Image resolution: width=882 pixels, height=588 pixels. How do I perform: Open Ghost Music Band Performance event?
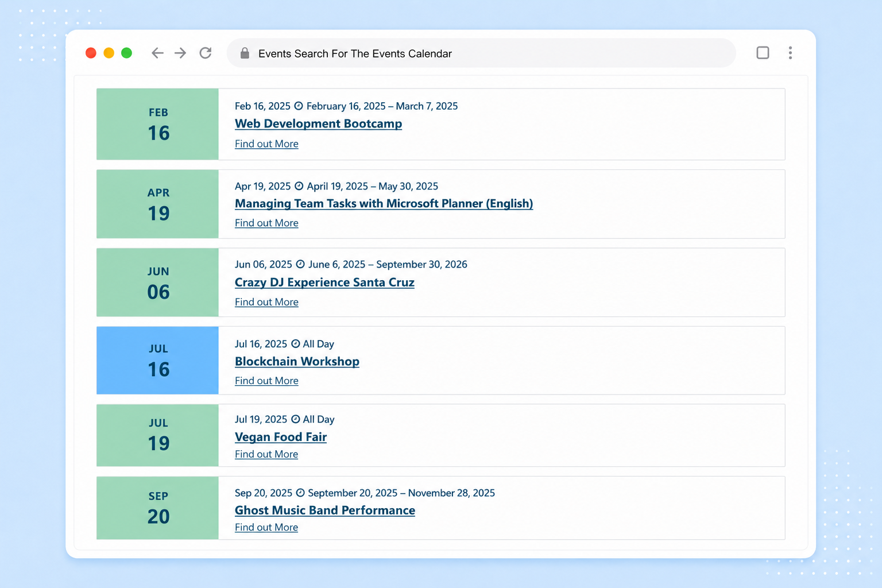[325, 510]
